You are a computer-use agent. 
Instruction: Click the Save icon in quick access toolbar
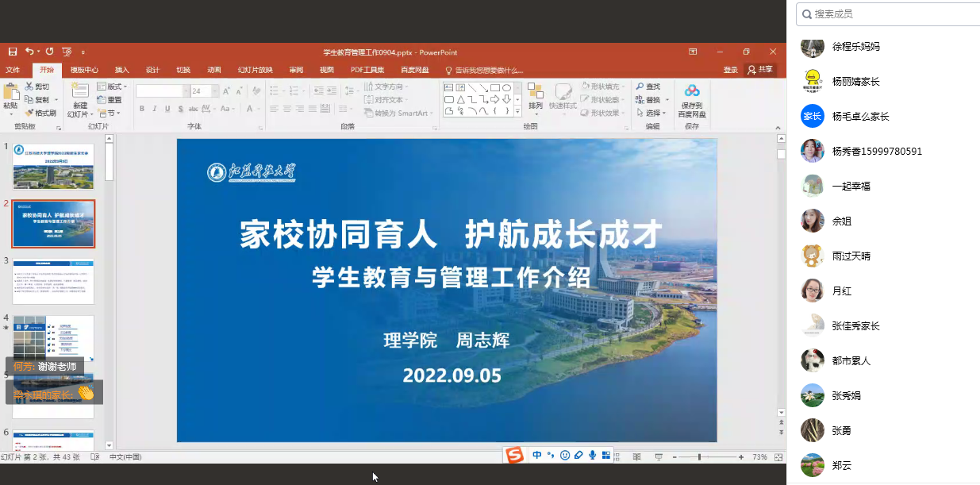tap(13, 52)
